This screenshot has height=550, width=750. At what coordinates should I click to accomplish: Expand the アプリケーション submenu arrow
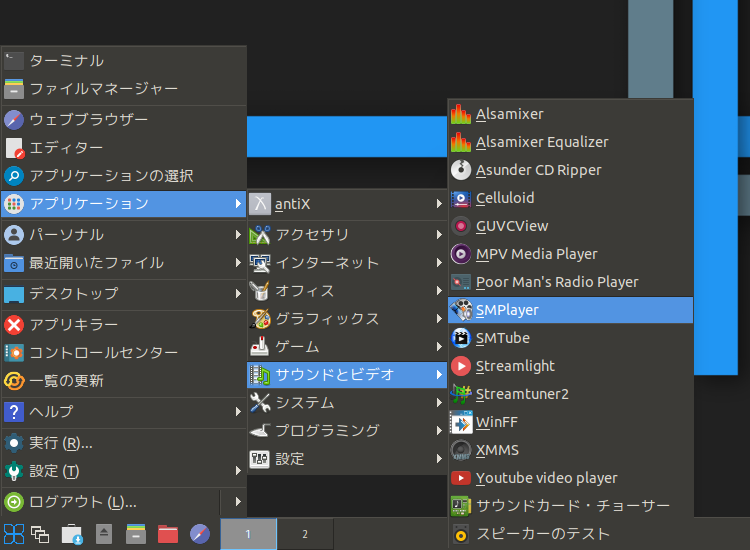(238, 204)
